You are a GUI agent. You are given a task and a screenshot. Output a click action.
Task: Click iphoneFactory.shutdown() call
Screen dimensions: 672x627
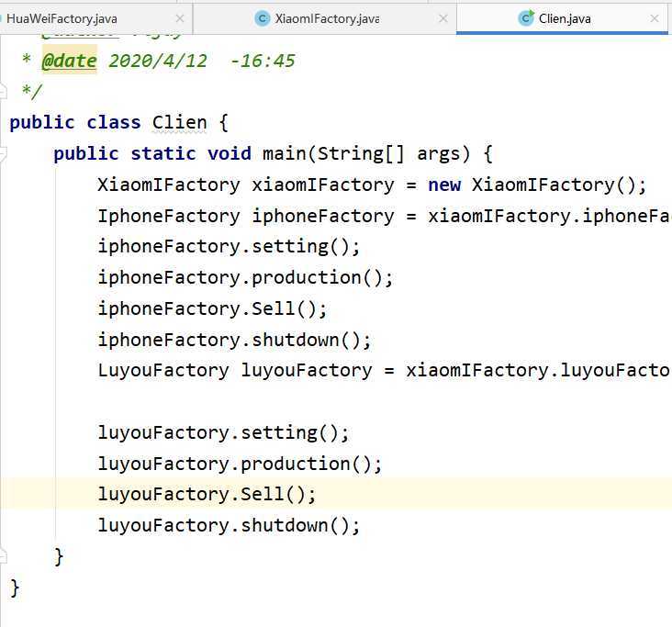pos(234,340)
